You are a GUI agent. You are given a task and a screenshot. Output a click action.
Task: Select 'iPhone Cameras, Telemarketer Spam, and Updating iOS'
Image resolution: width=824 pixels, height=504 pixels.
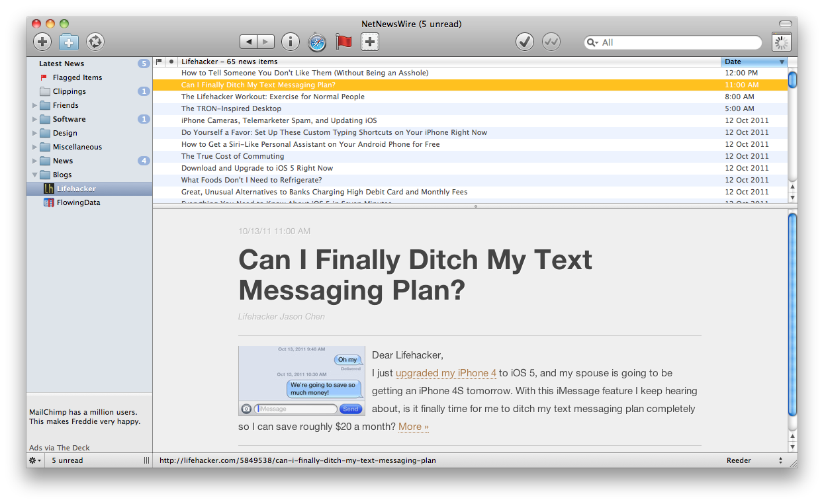(470, 120)
